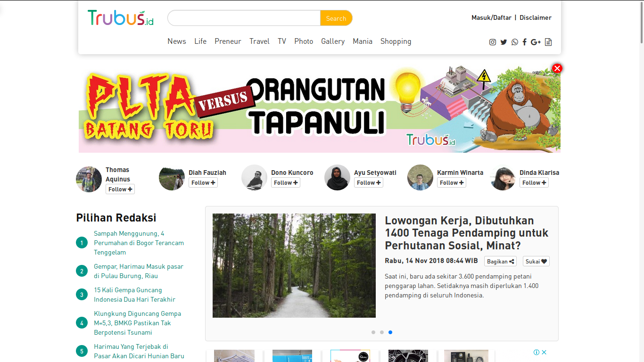Close the PLTA Batang Toru banner
The width and height of the screenshot is (644, 362).
[x=557, y=68]
